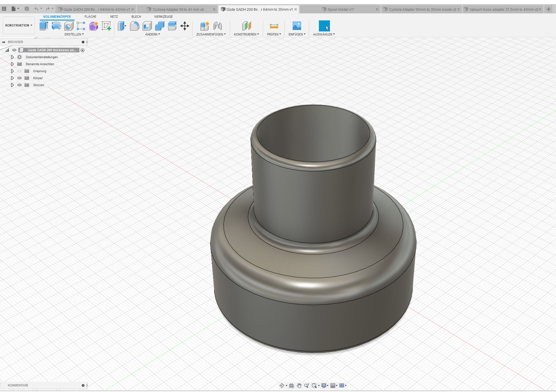The image size is (556, 392).
Task: Select the Pan hand tool
Action: point(299,386)
